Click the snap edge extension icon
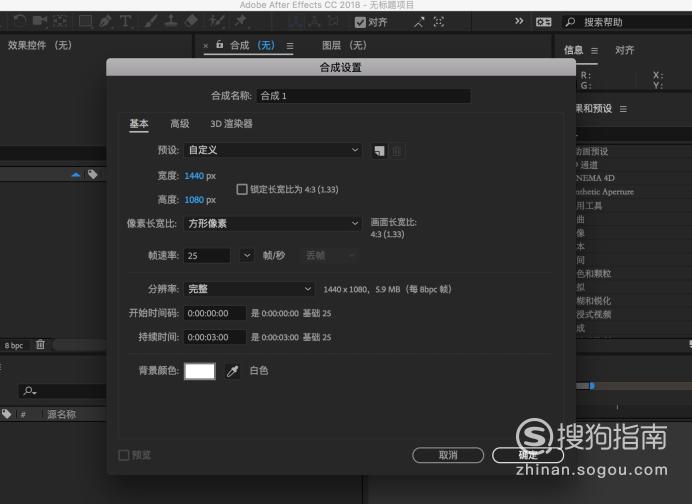692x504 pixels. (419, 22)
